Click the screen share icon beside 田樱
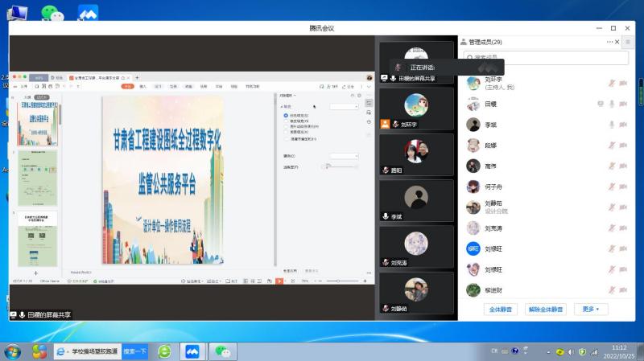The image size is (644, 361). point(600,104)
